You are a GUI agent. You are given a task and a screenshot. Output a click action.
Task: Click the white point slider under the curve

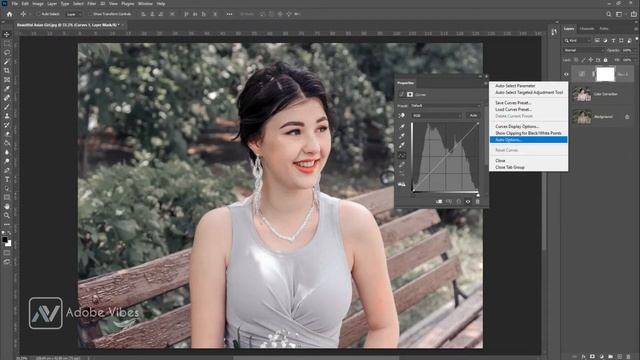tap(478, 194)
